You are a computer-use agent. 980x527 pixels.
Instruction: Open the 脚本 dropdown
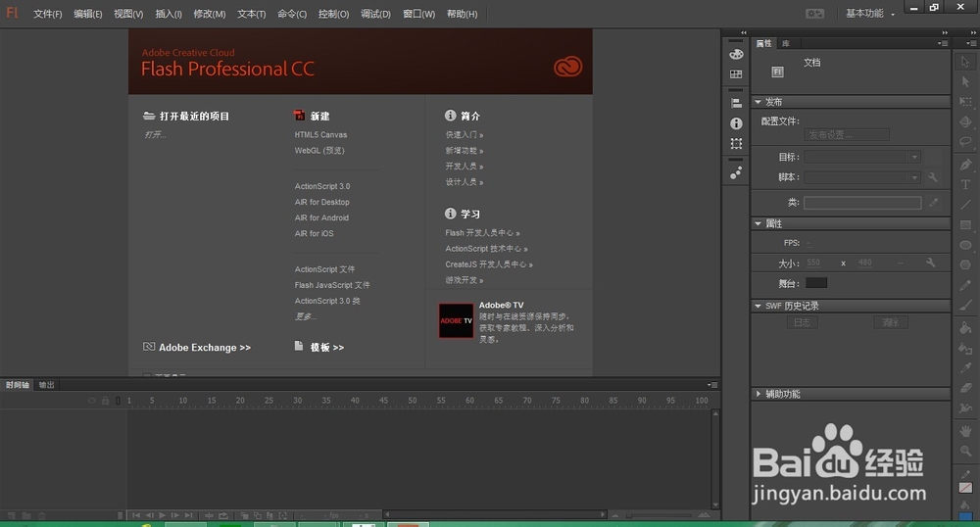[861, 177]
